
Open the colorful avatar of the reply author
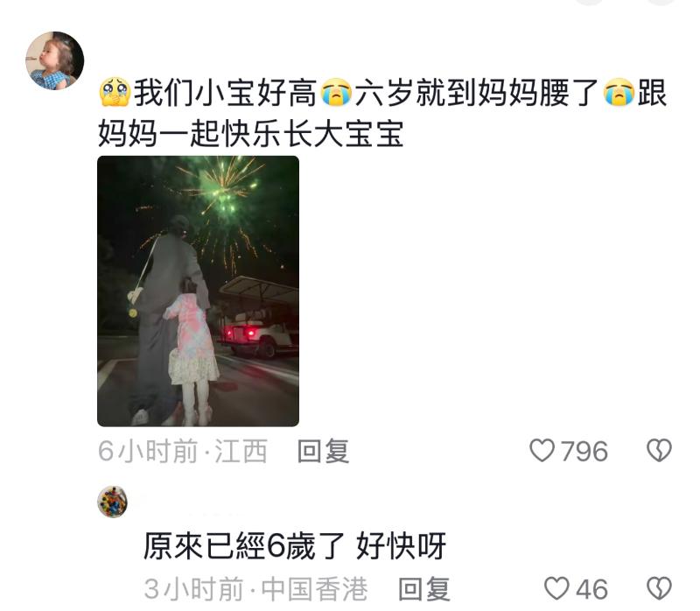tap(113, 502)
